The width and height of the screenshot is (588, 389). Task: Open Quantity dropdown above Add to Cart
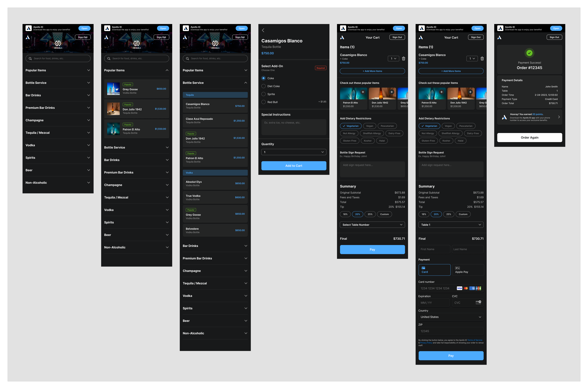294,152
